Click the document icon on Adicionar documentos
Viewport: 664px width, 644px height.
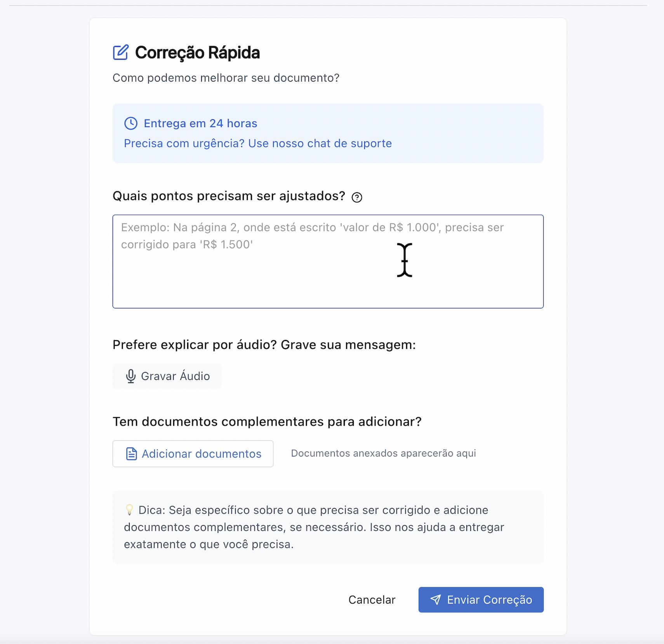pyautogui.click(x=132, y=453)
